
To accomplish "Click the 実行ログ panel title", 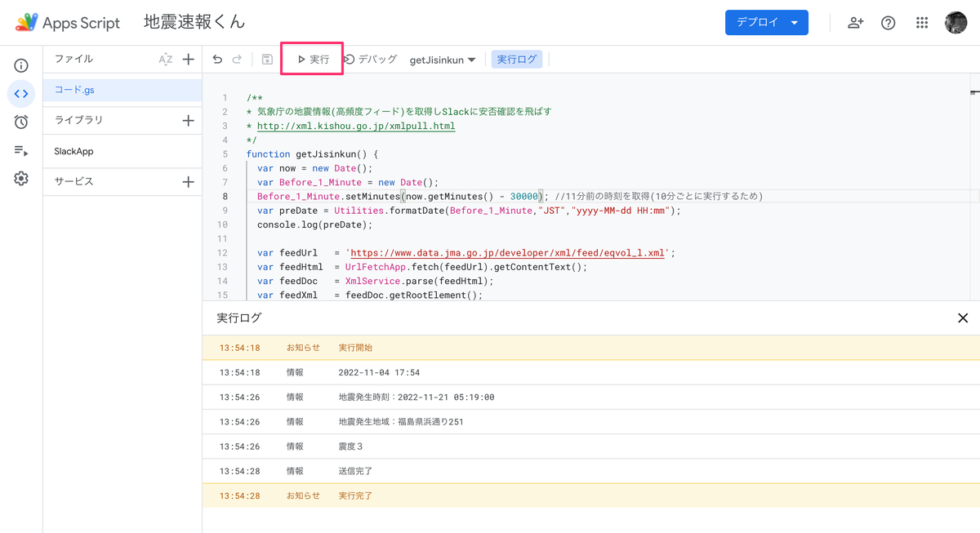I will tap(239, 318).
